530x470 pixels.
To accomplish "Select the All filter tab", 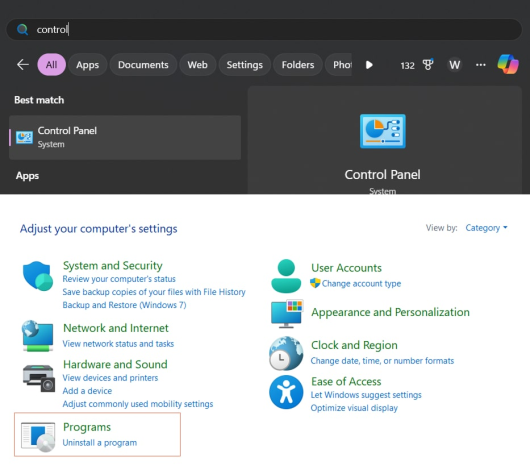I will tap(51, 65).
